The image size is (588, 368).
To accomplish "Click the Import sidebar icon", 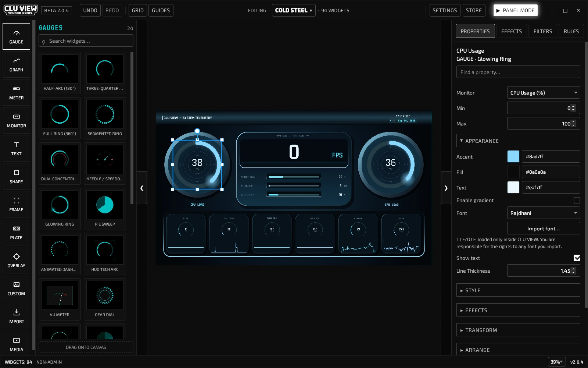I will click(x=16, y=316).
